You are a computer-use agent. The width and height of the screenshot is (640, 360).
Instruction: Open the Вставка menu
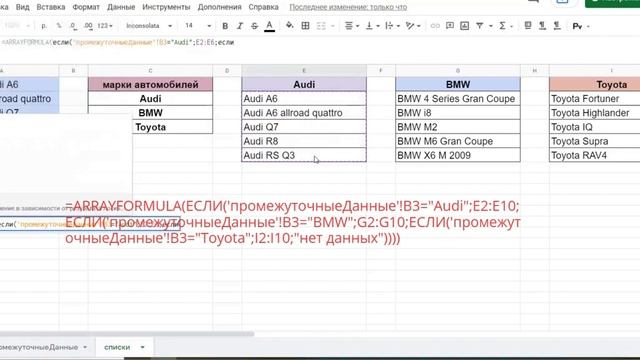[51, 7]
